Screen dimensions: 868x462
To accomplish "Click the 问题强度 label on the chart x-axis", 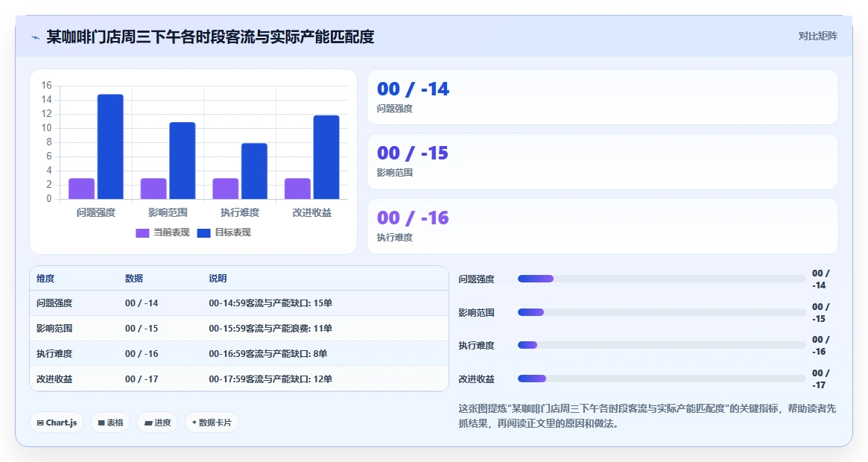I will [x=96, y=212].
